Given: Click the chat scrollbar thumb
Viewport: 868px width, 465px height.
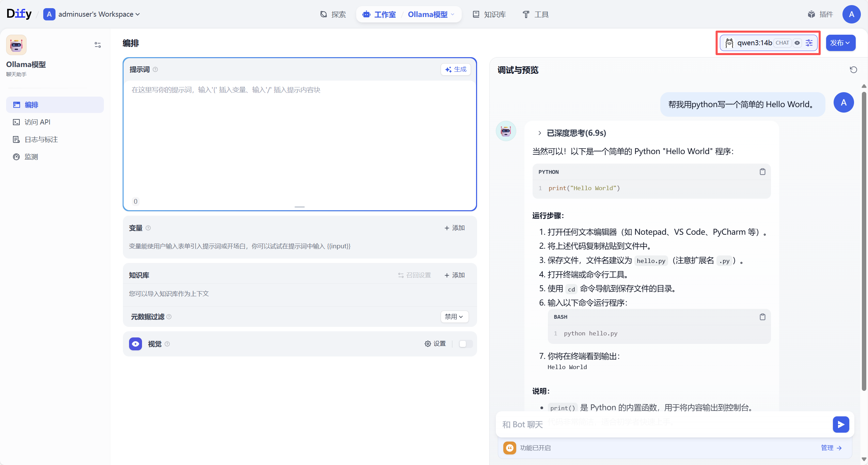Looking at the screenshot, I should (864, 242).
